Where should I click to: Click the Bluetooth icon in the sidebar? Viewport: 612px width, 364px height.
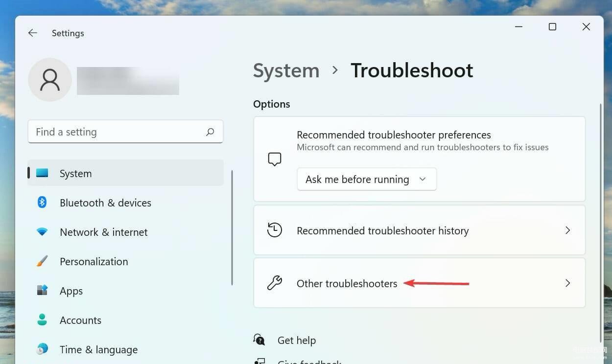(x=42, y=202)
